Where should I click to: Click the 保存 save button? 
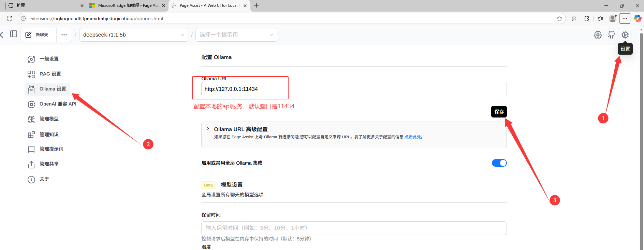tap(499, 112)
